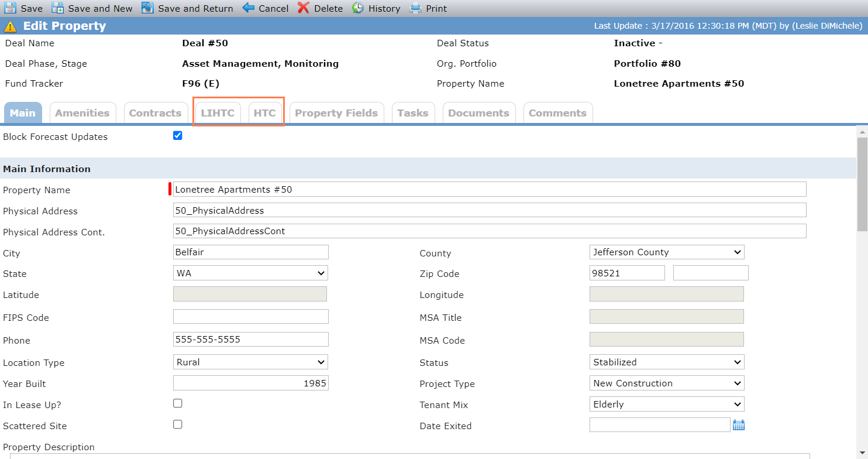Click the Physical Address Cont. field
Image resolution: width=868 pixels, height=459 pixels.
(x=490, y=231)
